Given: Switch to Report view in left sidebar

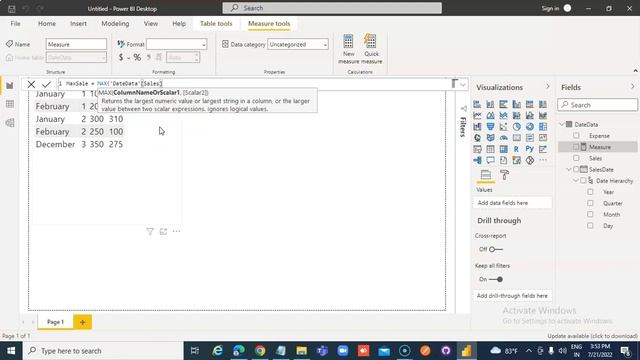Looking at the screenshot, I should [x=10, y=85].
